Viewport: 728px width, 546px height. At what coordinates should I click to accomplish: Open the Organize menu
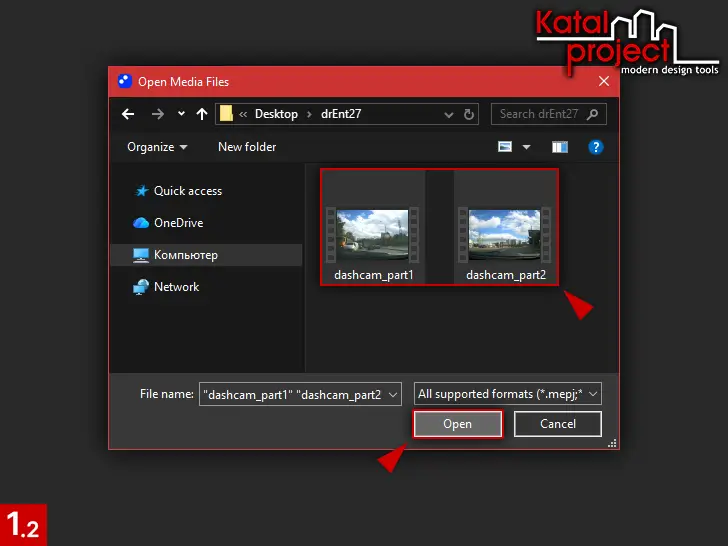tap(157, 147)
